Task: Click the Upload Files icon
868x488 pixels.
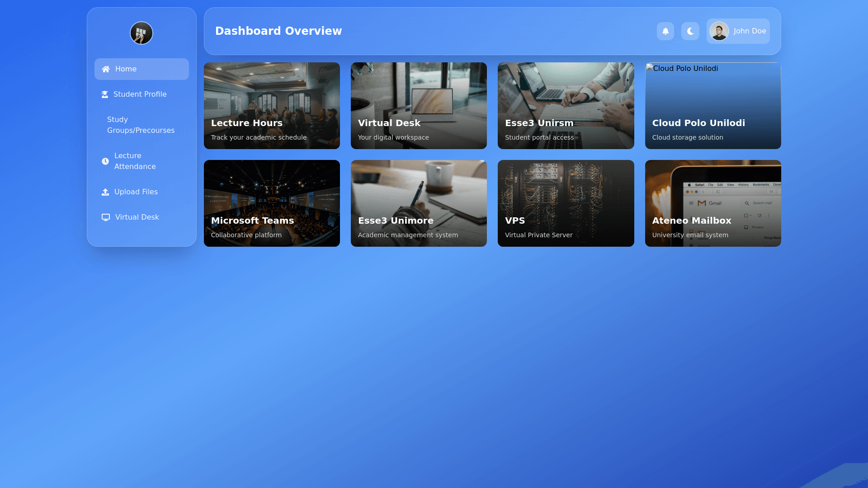Action: pyautogui.click(x=105, y=192)
